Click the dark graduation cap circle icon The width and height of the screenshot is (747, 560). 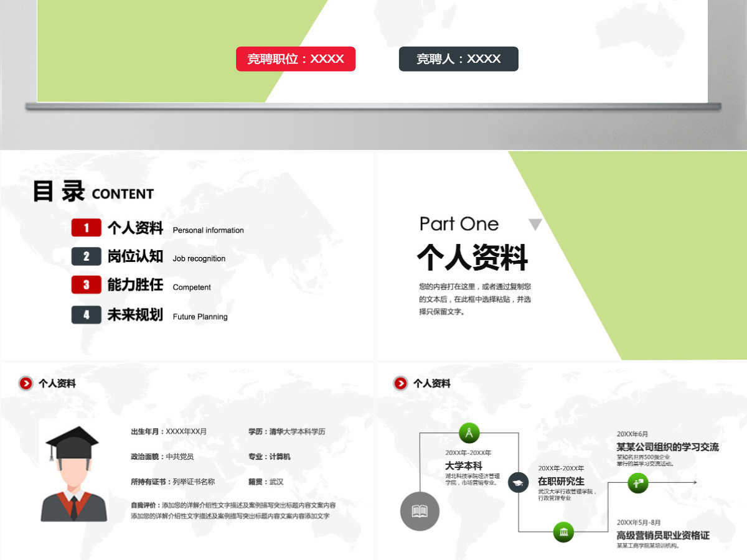518,482
